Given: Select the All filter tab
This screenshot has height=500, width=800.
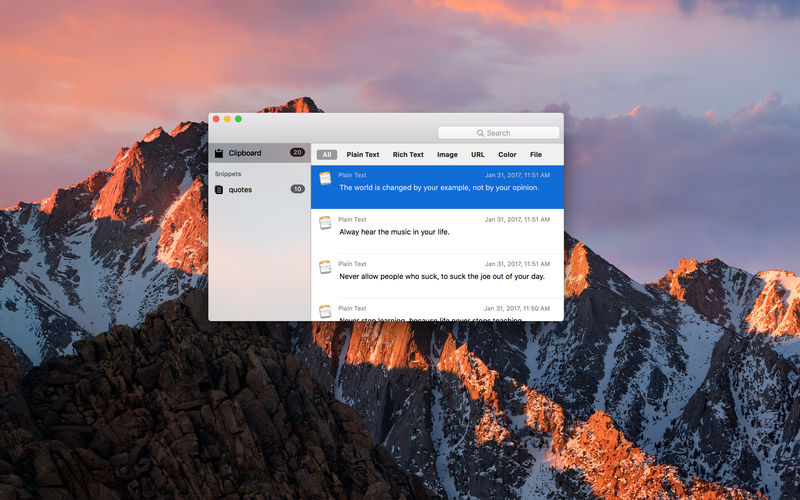Looking at the screenshot, I should click(326, 155).
